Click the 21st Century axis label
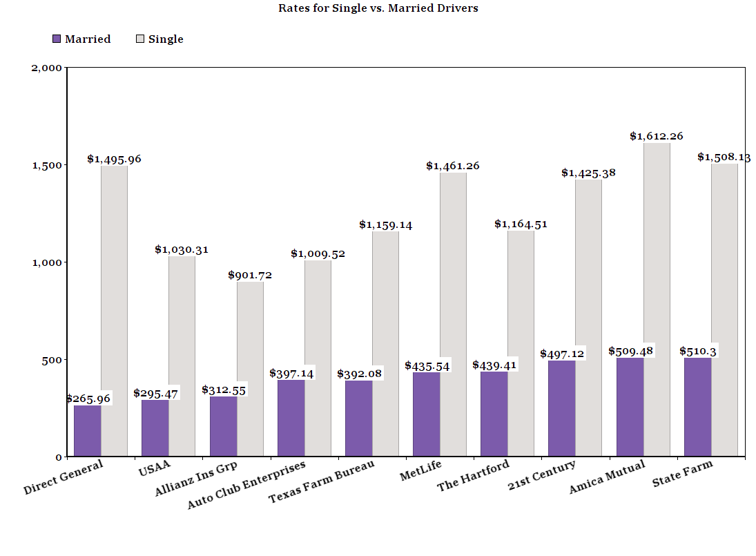This screenshot has width=756, height=556. [x=541, y=475]
